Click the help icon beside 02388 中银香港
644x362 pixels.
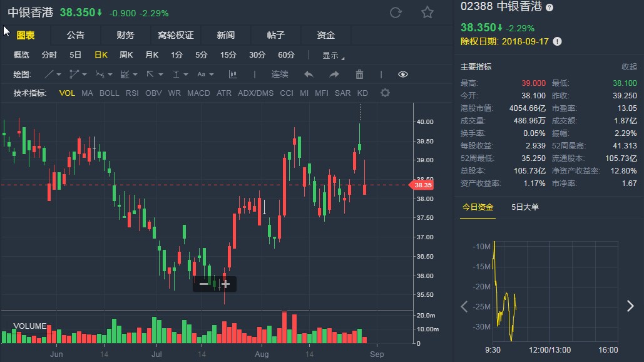pos(549,8)
